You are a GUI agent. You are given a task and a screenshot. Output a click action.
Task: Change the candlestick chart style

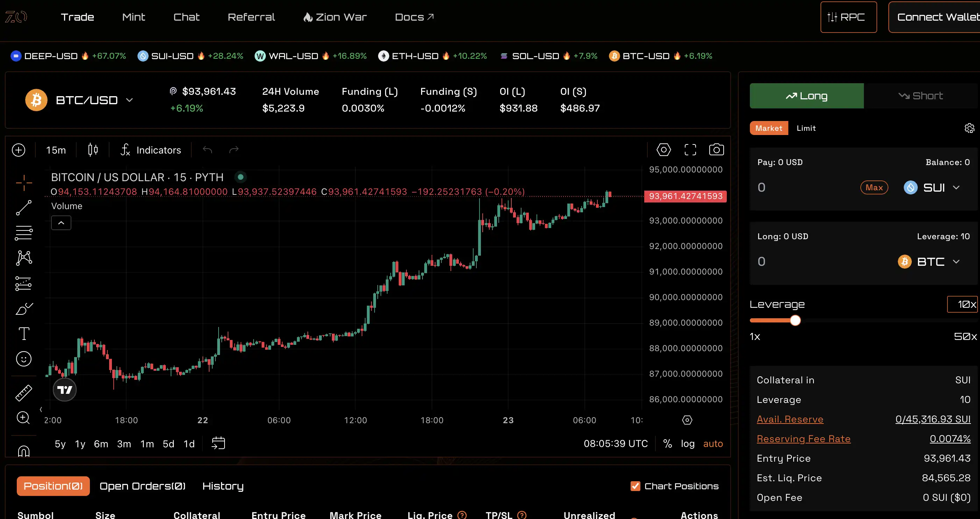click(x=93, y=150)
